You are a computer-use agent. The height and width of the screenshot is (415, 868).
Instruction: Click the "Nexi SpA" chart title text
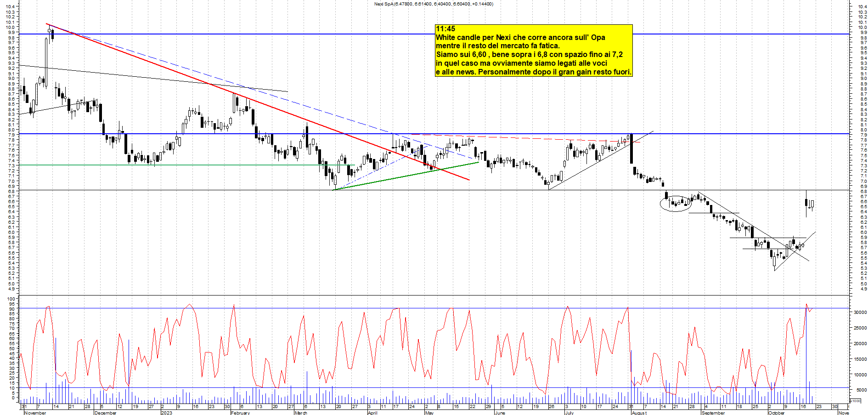click(x=384, y=4)
